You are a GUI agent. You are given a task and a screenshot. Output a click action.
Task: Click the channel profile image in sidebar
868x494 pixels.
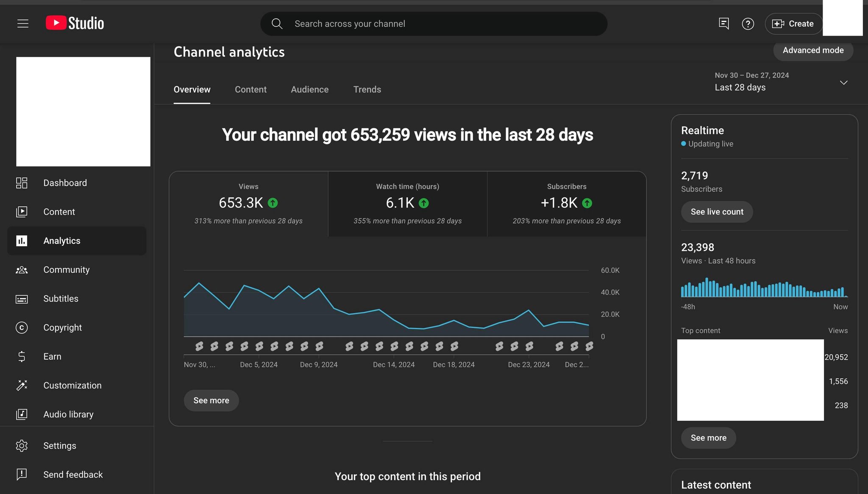click(83, 111)
